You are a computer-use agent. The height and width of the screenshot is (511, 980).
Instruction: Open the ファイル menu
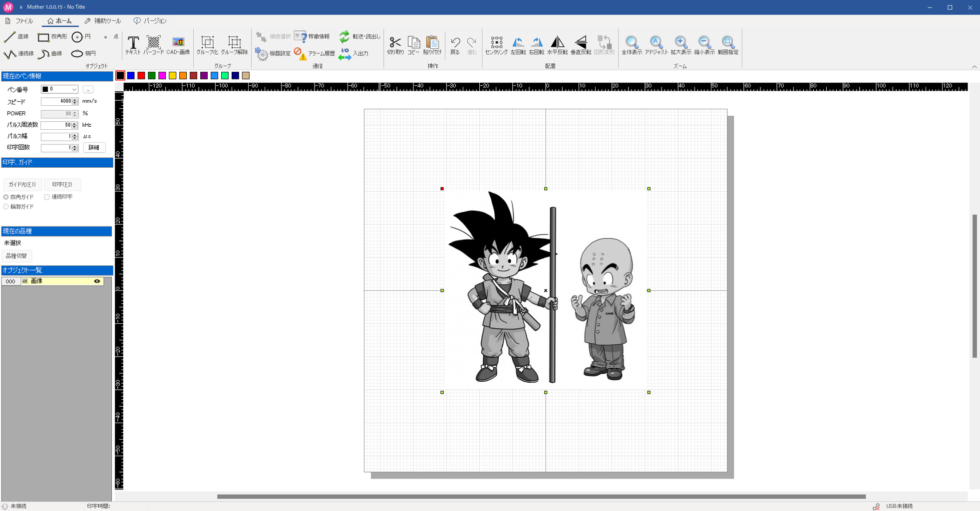pos(19,21)
